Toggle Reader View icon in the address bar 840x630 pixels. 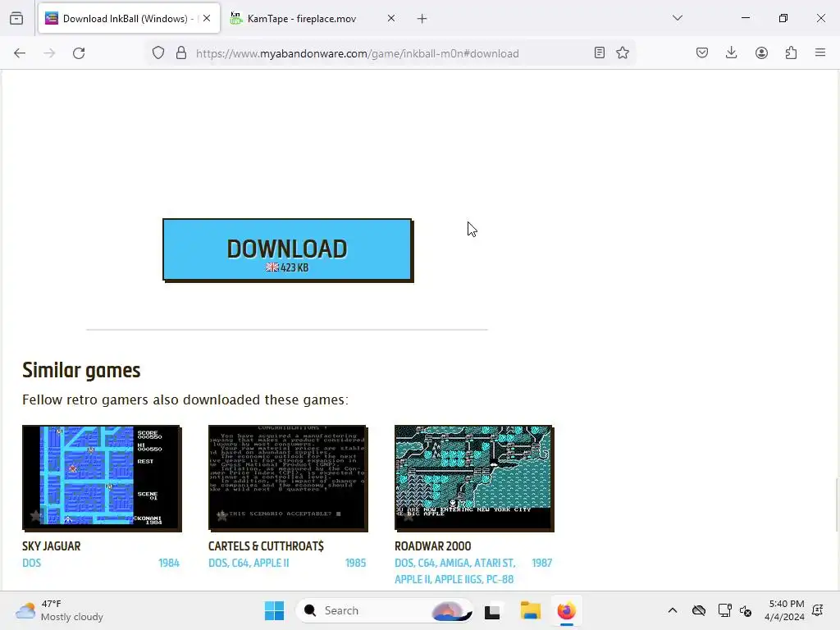click(600, 52)
